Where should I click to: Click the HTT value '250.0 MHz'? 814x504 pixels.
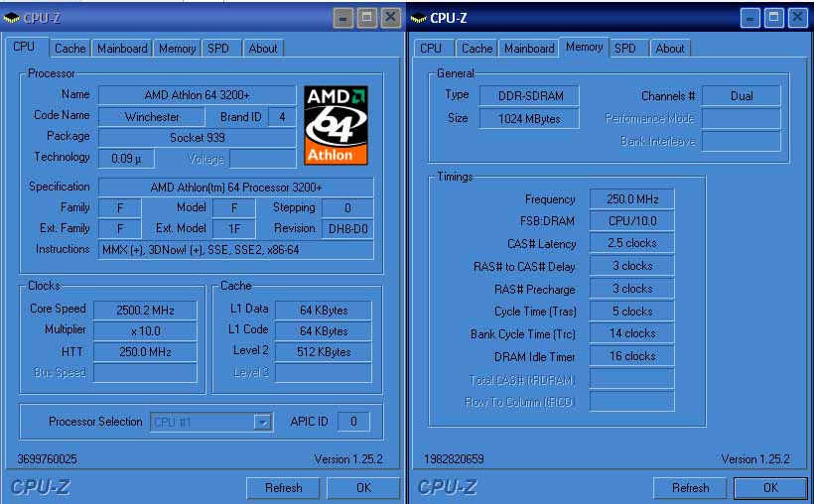pyautogui.click(x=145, y=352)
